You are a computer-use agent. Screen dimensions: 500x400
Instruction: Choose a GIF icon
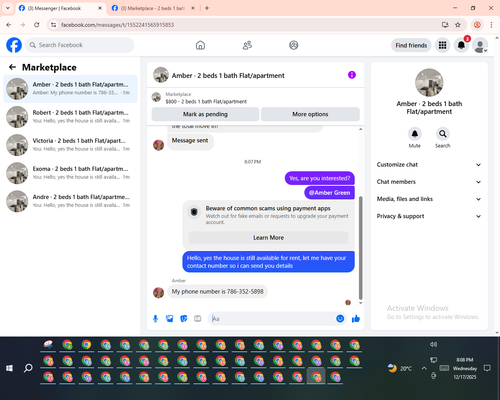(198, 319)
